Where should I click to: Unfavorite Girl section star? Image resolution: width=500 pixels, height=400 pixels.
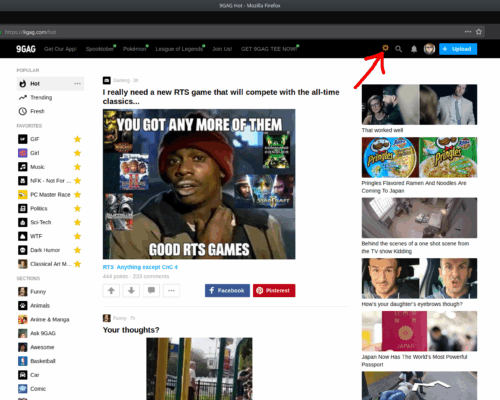pos(77,153)
